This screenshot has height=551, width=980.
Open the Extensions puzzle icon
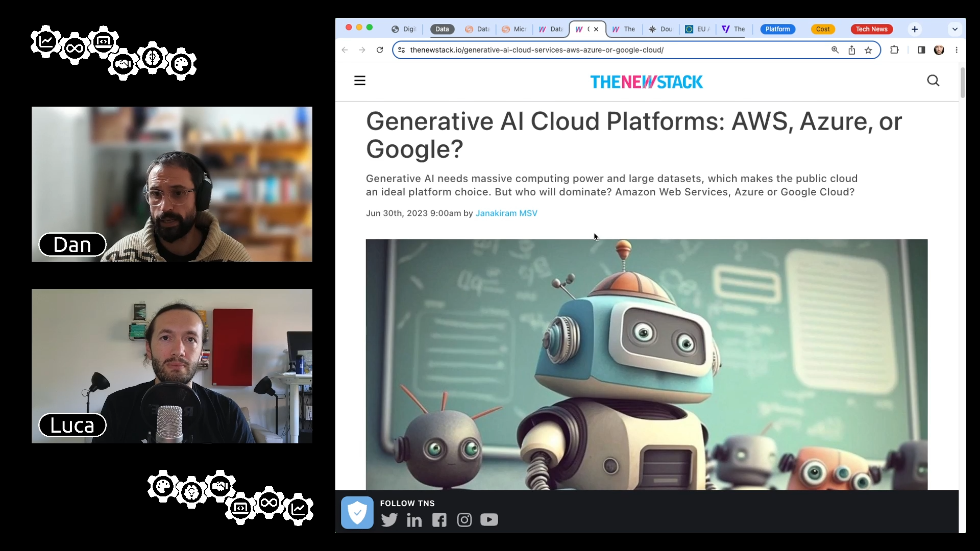[894, 50]
